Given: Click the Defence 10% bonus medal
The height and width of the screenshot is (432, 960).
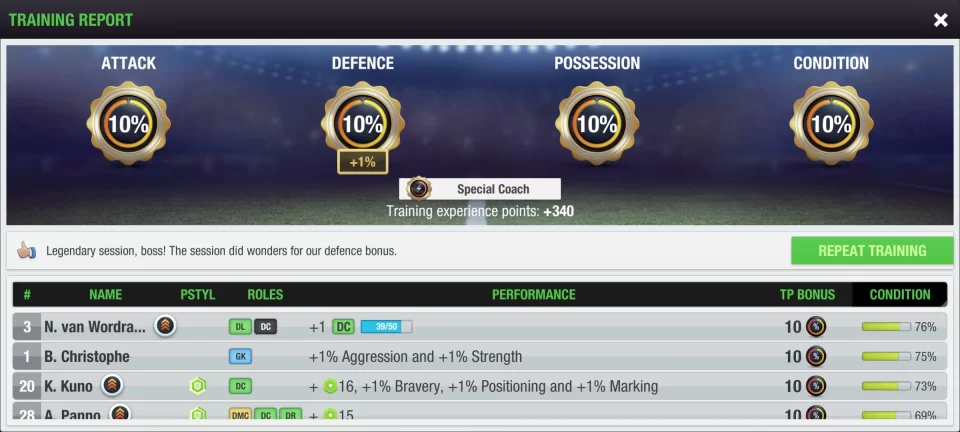Looking at the screenshot, I should coord(362,124).
